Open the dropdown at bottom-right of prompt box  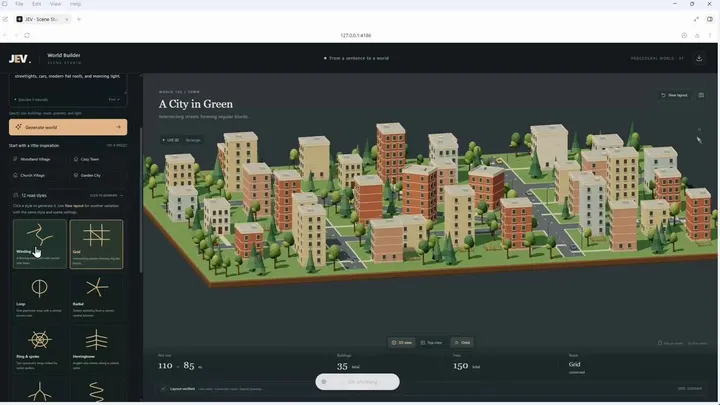click(114, 100)
